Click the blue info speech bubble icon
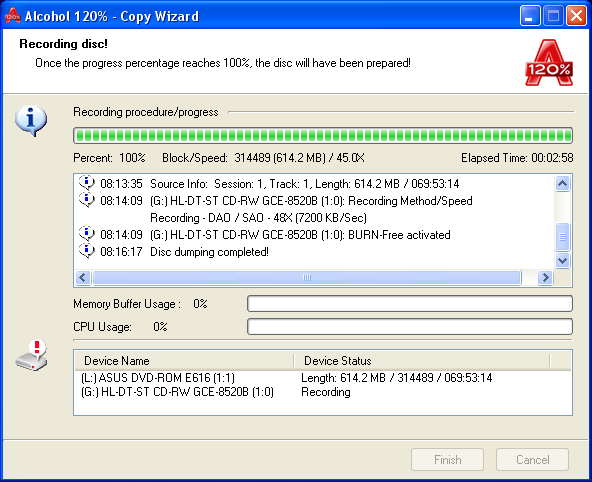The height and width of the screenshot is (482, 592). click(x=31, y=121)
